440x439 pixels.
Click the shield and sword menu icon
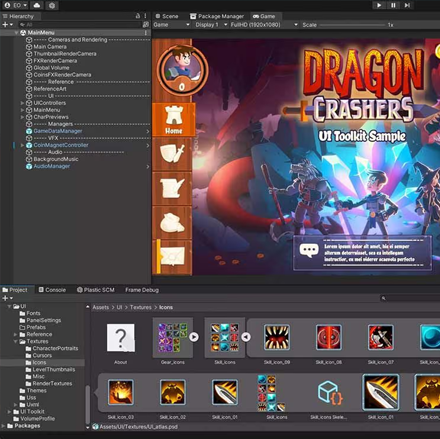172,154
